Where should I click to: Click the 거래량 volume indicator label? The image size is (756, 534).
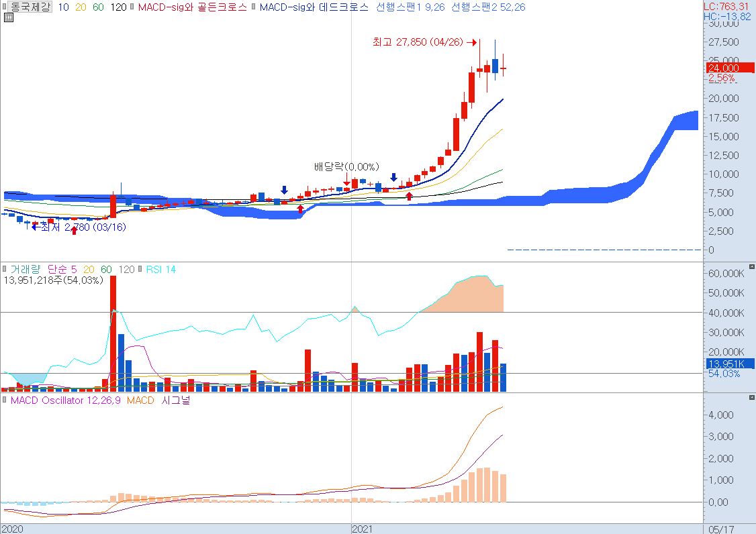point(25,270)
